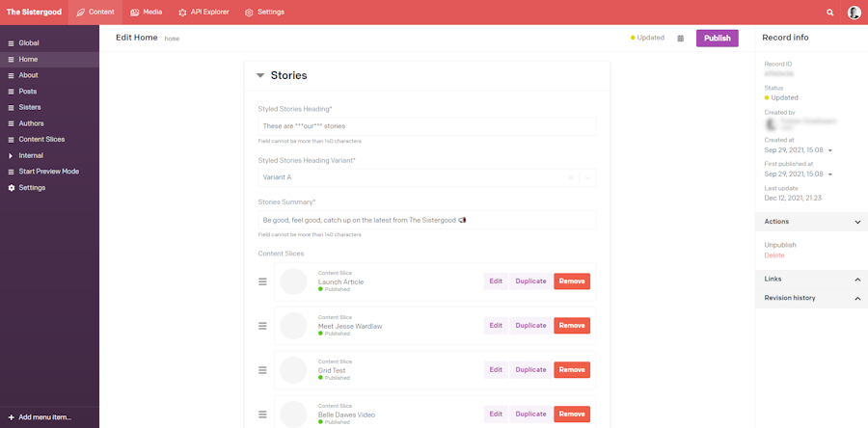The height and width of the screenshot is (428, 868).
Task: Select Home in the sidebar
Action: click(50, 59)
